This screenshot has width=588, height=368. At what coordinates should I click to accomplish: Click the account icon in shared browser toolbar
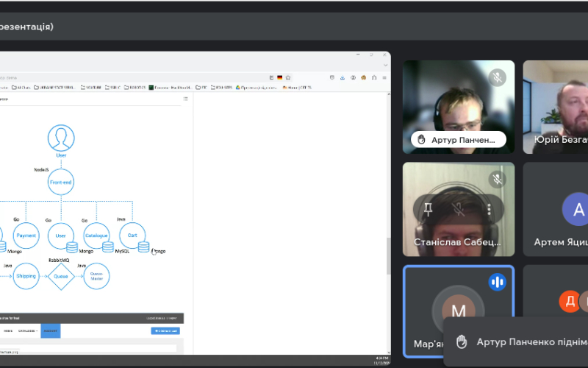click(353, 78)
